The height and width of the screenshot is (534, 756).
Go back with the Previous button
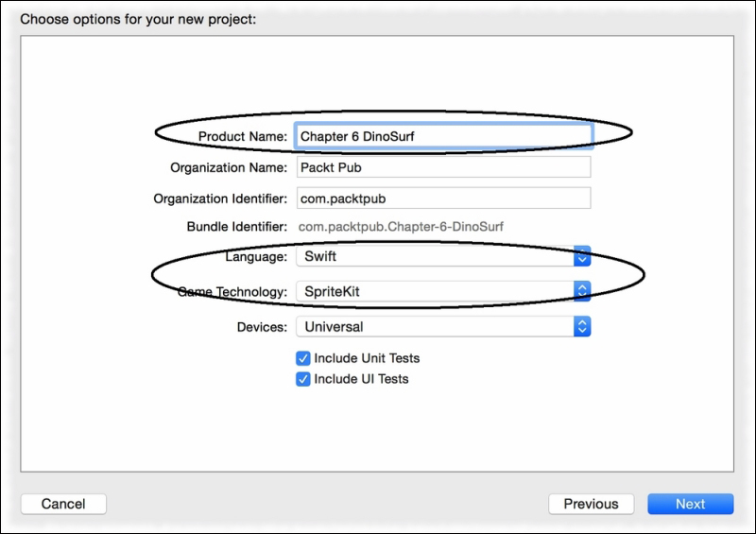coord(592,504)
